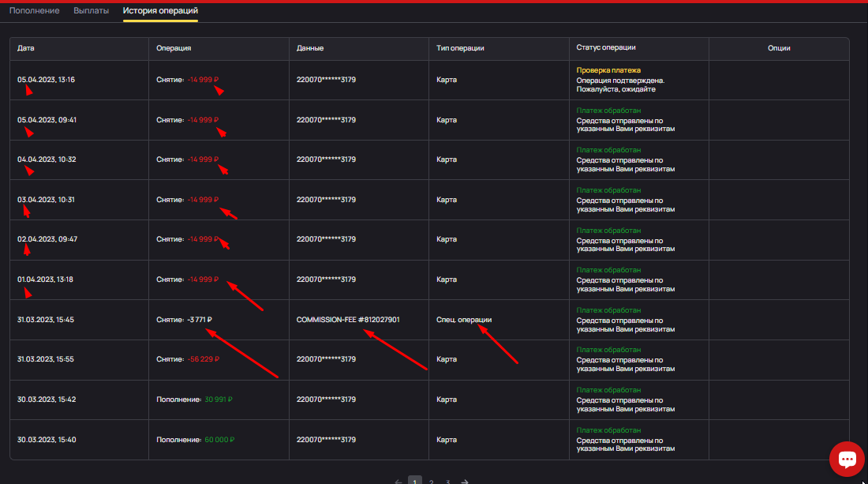The width and height of the screenshot is (868, 484).
Task: Select current page 1 in pagination
Action: point(414,481)
